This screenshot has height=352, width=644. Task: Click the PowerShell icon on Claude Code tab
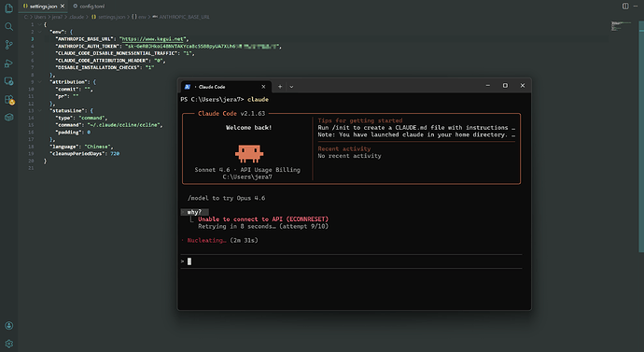tap(188, 87)
